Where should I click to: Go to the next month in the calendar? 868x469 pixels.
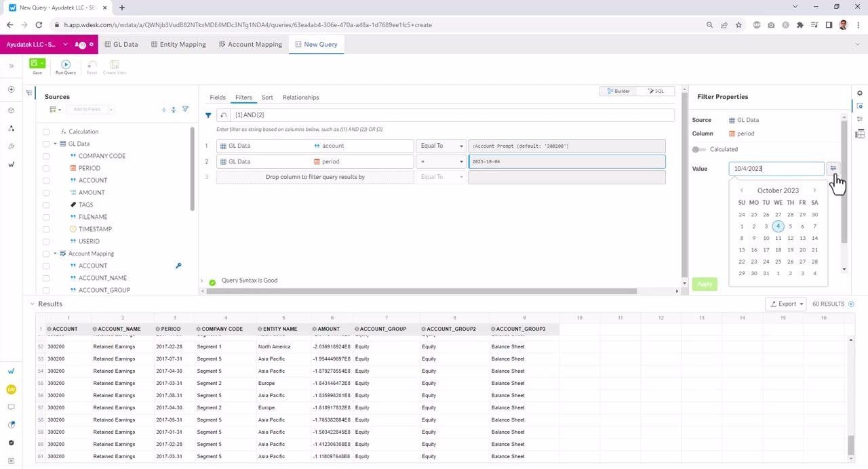(x=814, y=190)
